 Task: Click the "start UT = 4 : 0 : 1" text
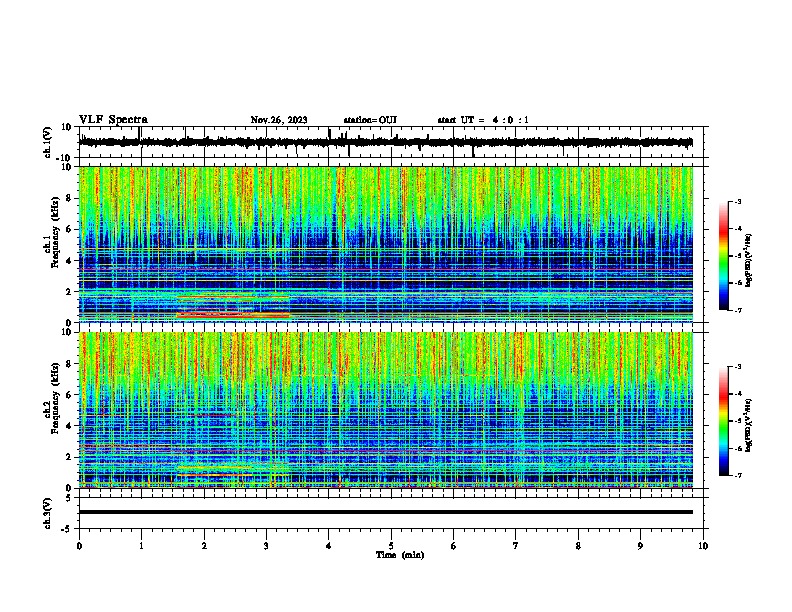(x=483, y=120)
